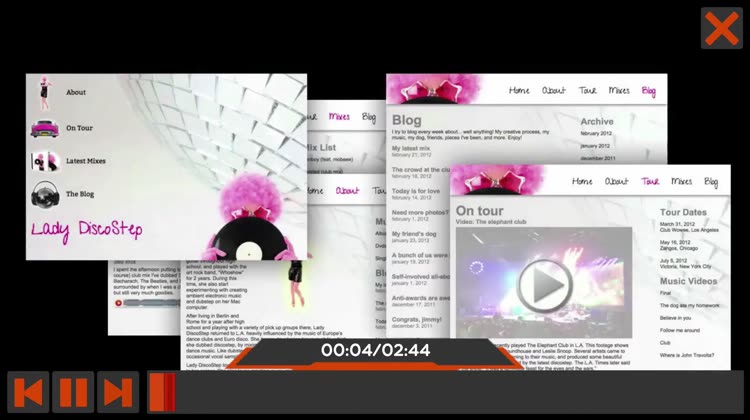This screenshot has width=750, height=420.
Task: Click the pink Mixes tab on middle page
Action: 339,116
